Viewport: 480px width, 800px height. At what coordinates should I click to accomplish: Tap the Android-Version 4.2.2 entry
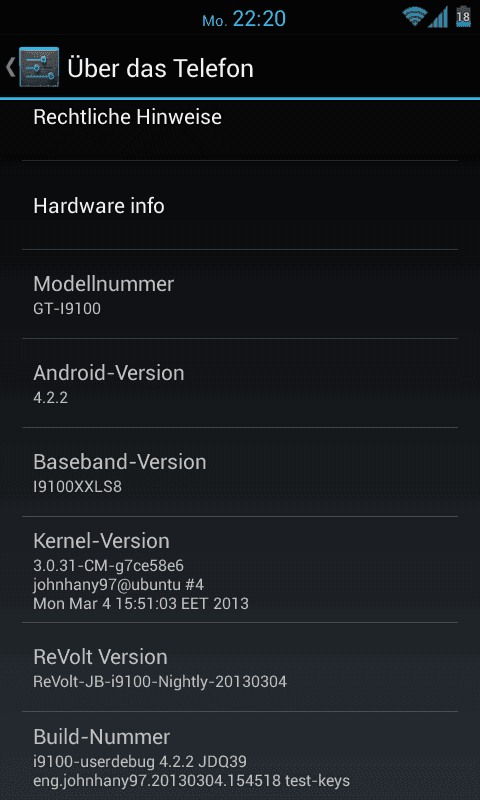pos(240,383)
